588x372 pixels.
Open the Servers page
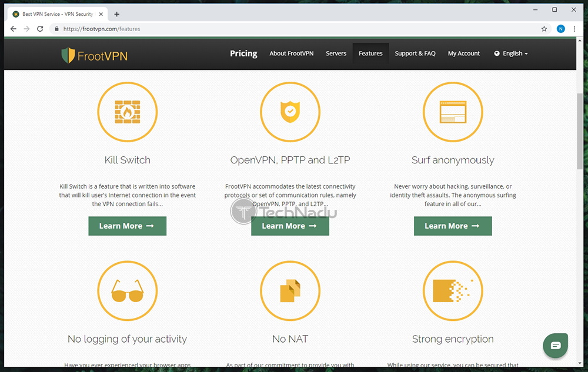(336, 53)
